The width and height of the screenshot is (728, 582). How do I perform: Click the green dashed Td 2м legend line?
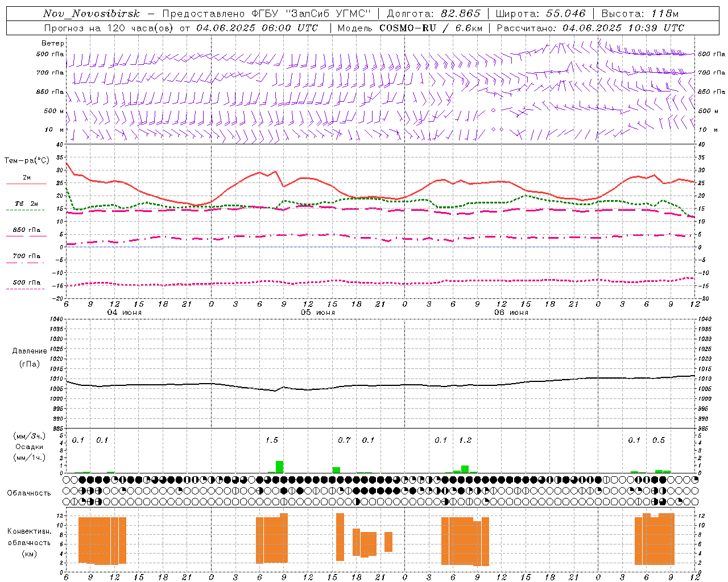[25, 210]
